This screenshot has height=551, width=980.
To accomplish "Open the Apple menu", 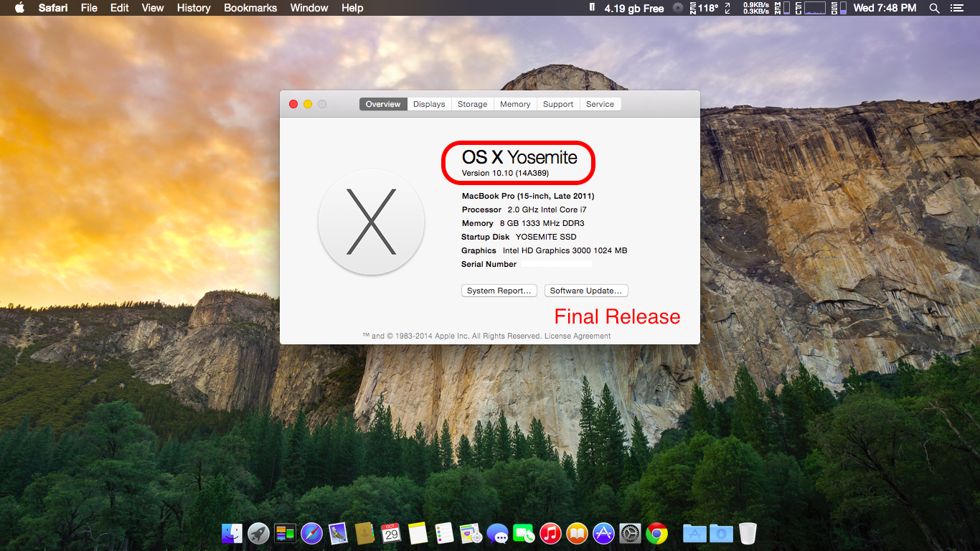I will coord(19,8).
